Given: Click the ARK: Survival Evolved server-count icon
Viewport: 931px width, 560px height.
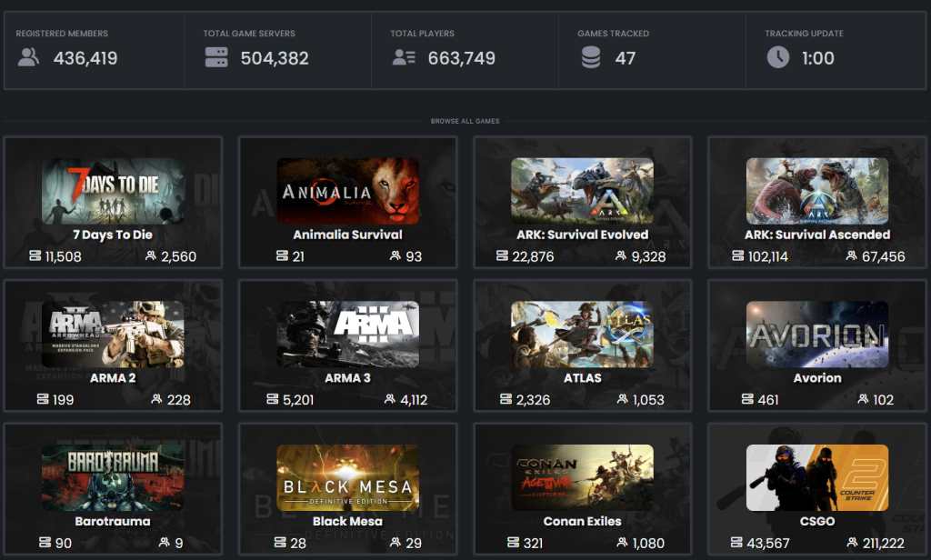Looking at the screenshot, I should pyautogui.click(x=502, y=255).
